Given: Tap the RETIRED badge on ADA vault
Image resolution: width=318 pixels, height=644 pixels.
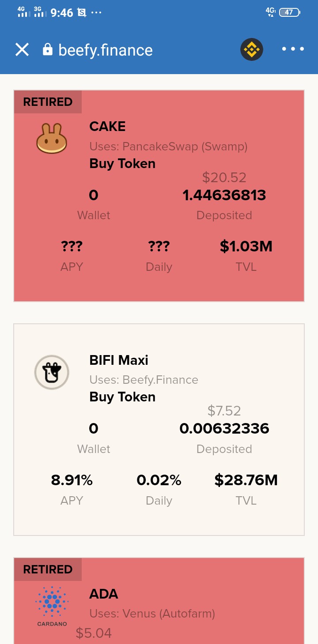Looking at the screenshot, I should click(x=48, y=569).
